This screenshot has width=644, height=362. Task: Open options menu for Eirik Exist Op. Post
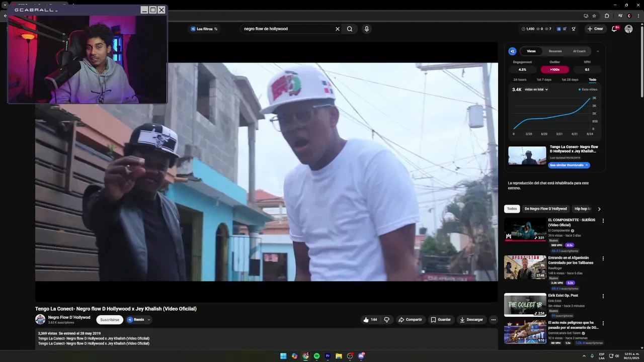603,296
